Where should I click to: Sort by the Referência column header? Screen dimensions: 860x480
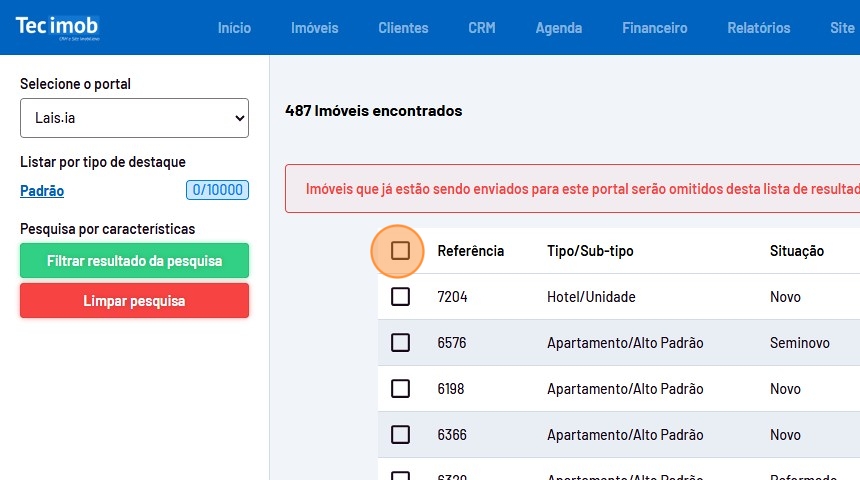tap(470, 251)
